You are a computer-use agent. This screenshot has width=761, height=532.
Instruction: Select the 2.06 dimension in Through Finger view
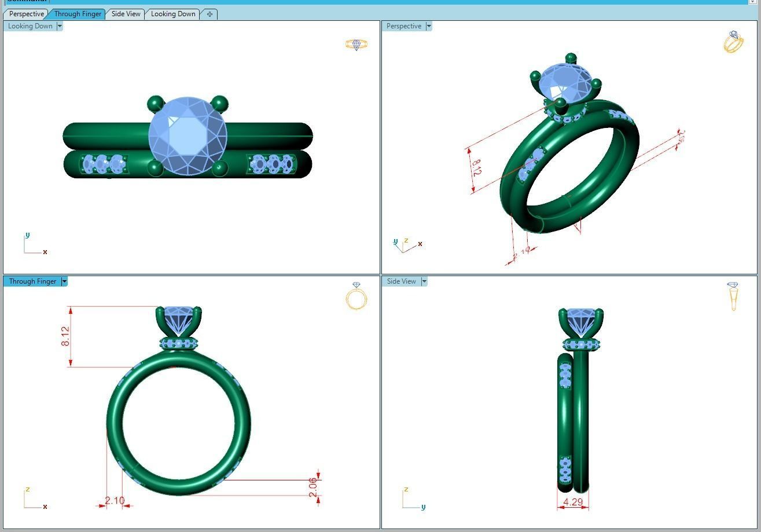(x=313, y=487)
